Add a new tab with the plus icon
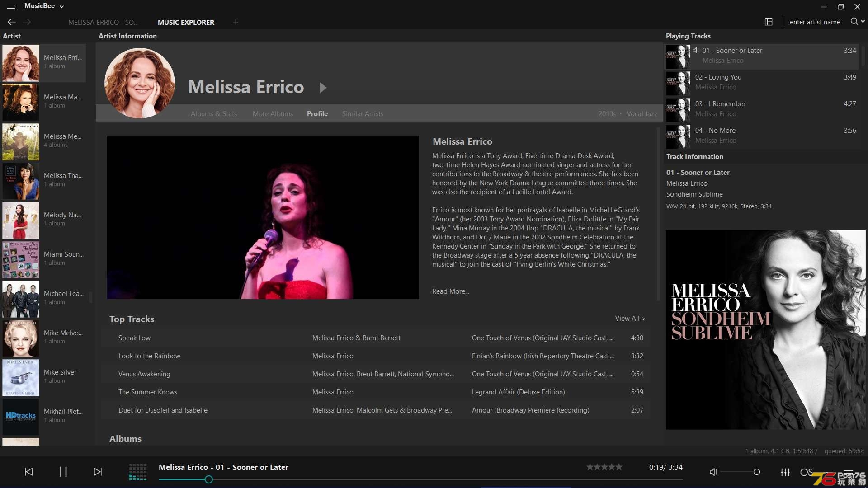This screenshot has height=488, width=868. [236, 22]
